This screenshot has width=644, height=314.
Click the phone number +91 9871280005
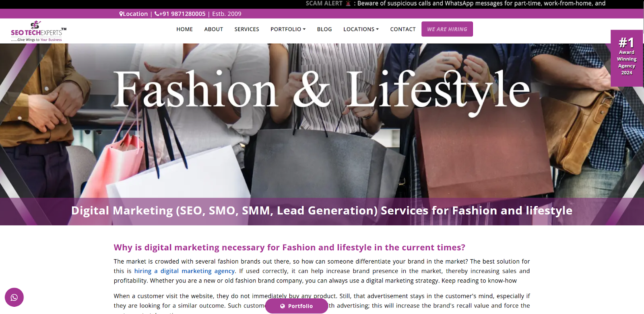pos(180,14)
